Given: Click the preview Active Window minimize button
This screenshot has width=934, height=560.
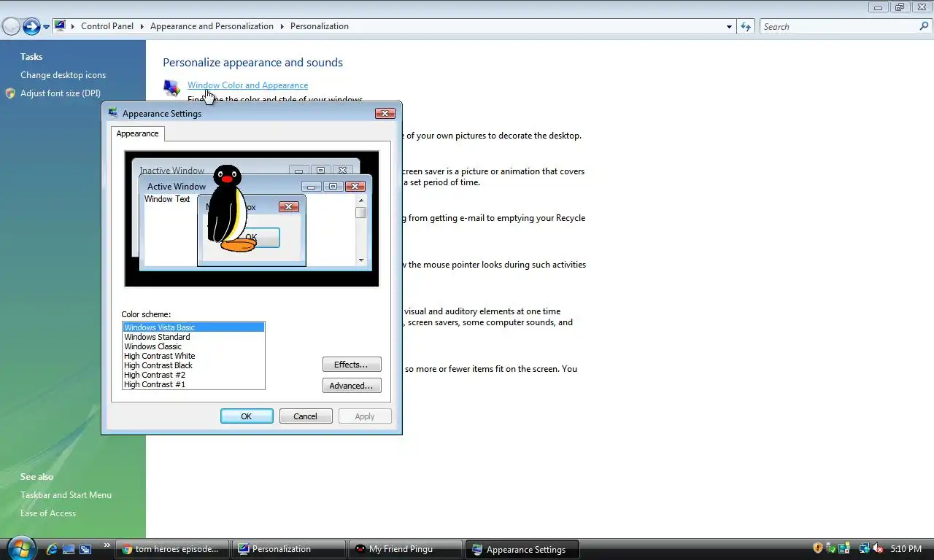Looking at the screenshot, I should pyautogui.click(x=312, y=187).
